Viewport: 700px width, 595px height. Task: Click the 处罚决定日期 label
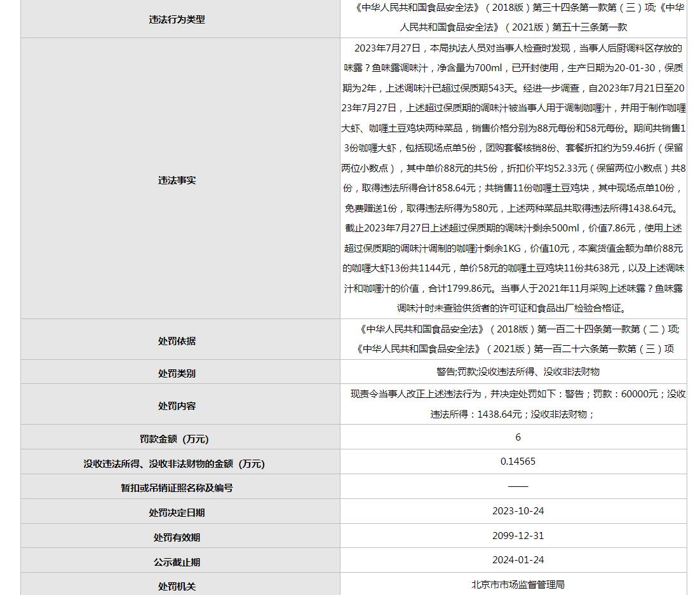[x=177, y=513]
